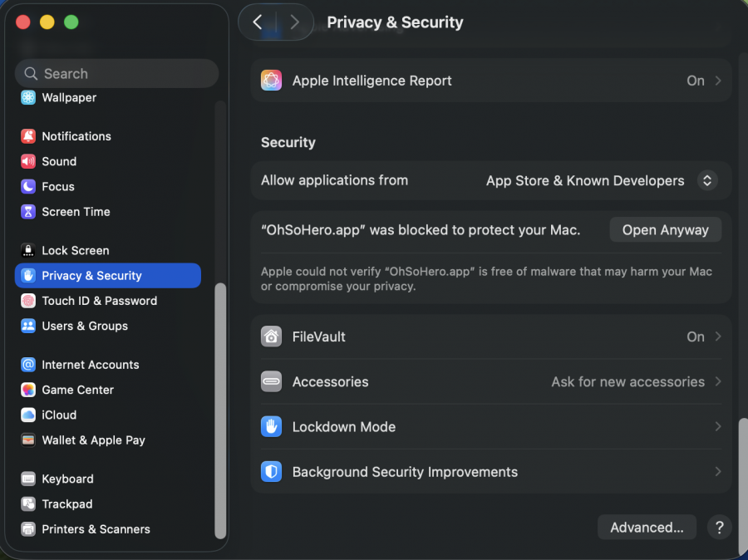Expand the Lockdown Mode row chevron
Image resolution: width=748 pixels, height=560 pixels.
[718, 426]
